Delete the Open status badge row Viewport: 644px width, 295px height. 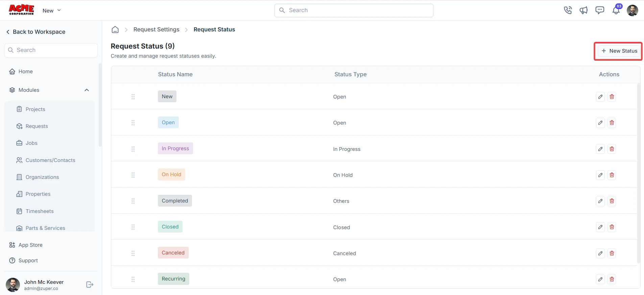612,123
